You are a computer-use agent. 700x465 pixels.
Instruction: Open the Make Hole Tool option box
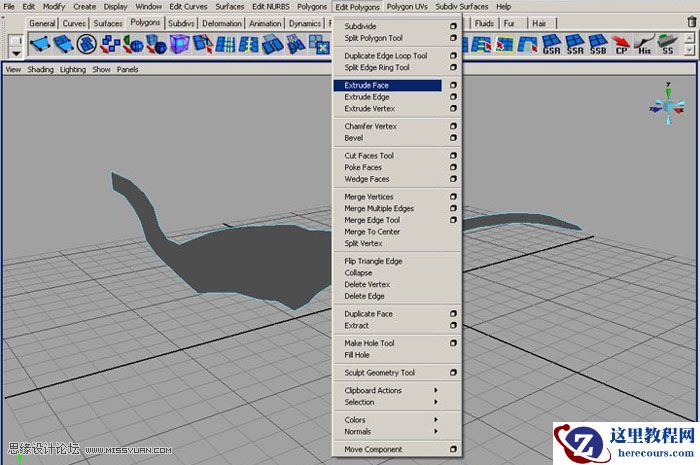click(453, 343)
